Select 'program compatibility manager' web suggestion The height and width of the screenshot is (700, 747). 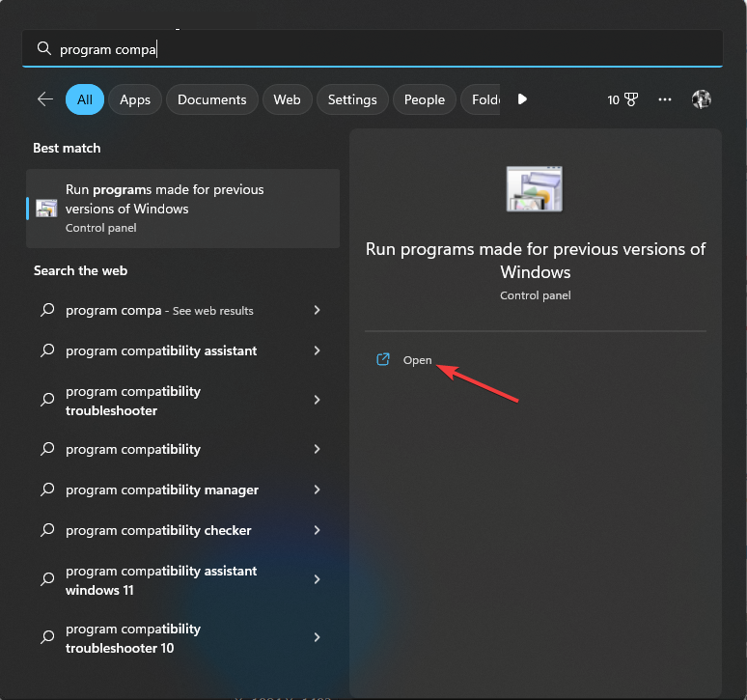pyautogui.click(x=183, y=490)
